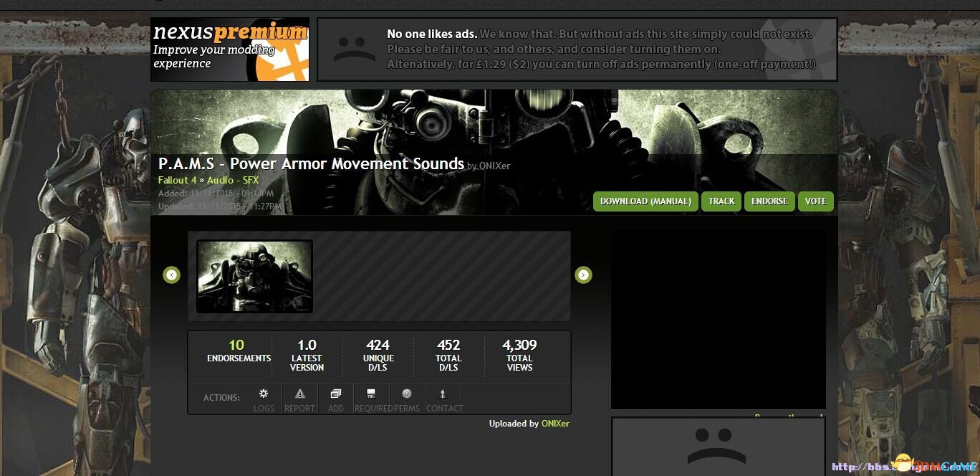980x476 pixels.
Task: Click the Nexus Premium banner
Action: (x=230, y=49)
